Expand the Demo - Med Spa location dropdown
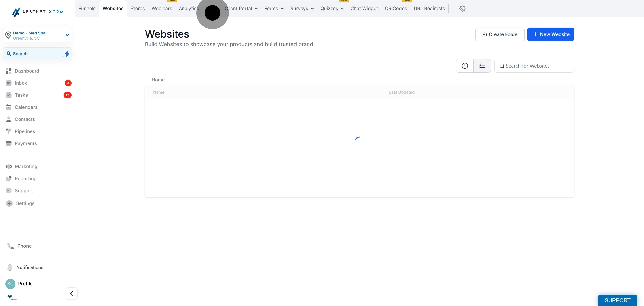This screenshot has height=306, width=644. pyautogui.click(x=67, y=35)
